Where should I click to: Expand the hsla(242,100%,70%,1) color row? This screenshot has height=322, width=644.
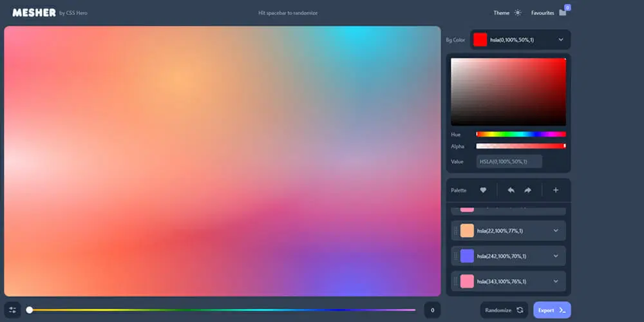coord(556,256)
